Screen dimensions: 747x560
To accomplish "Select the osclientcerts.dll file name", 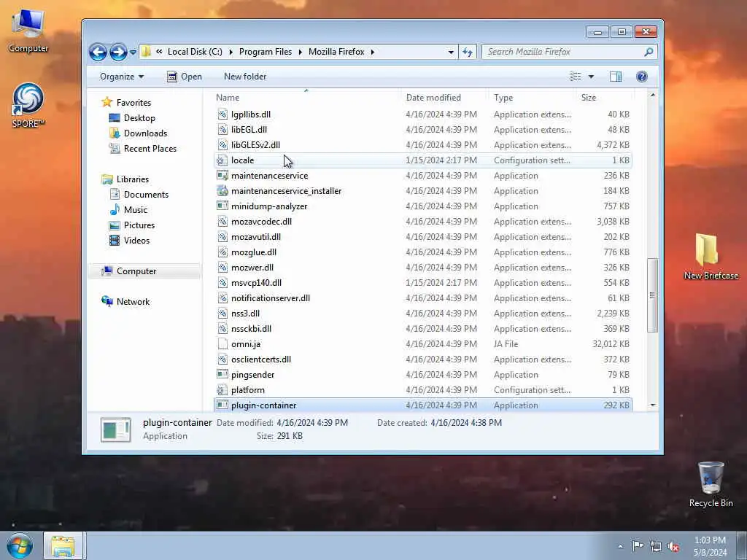I will pos(261,359).
